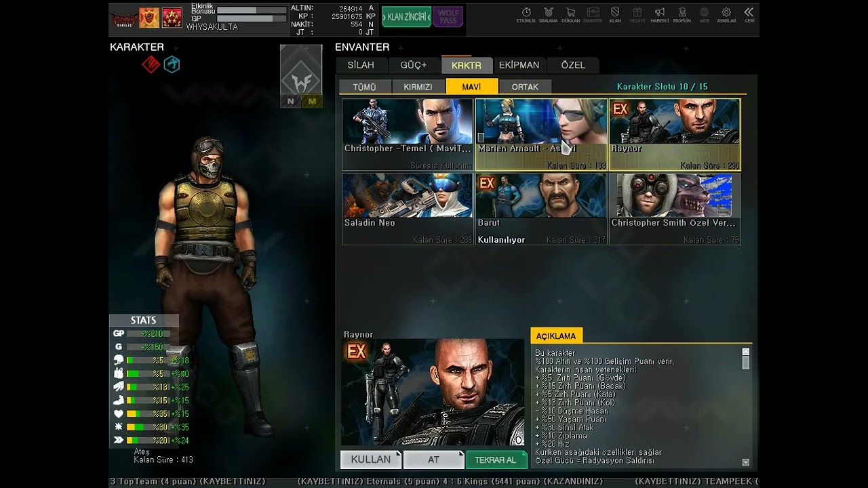868x488 pixels.
Task: Click the Etkinlik Bonusu progress bar
Action: tap(252, 11)
